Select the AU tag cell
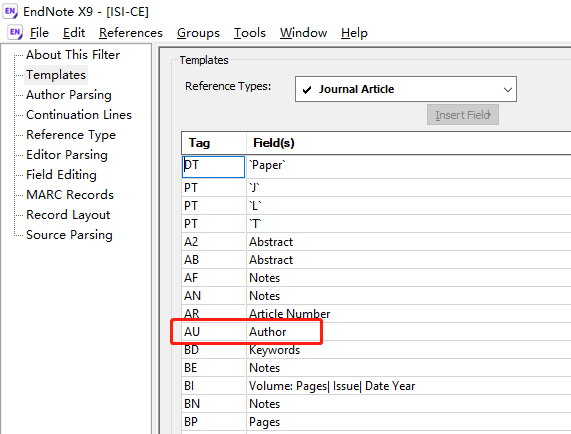This screenshot has width=571, height=434. point(213,332)
